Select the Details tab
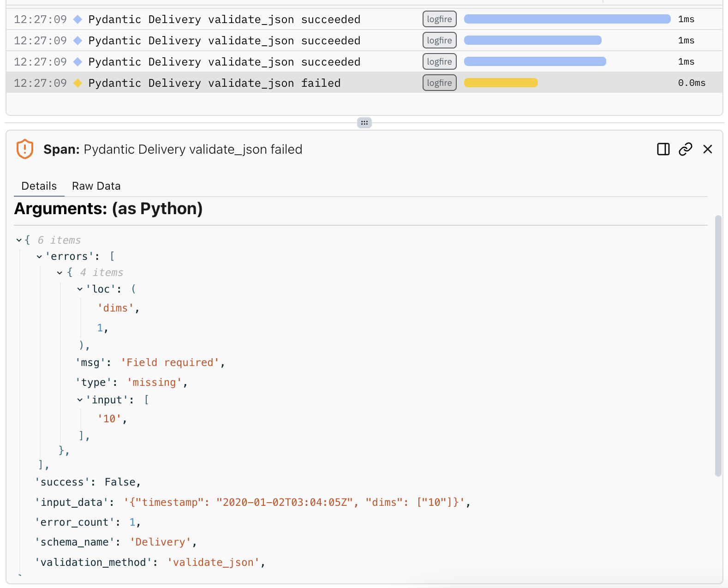 point(39,186)
